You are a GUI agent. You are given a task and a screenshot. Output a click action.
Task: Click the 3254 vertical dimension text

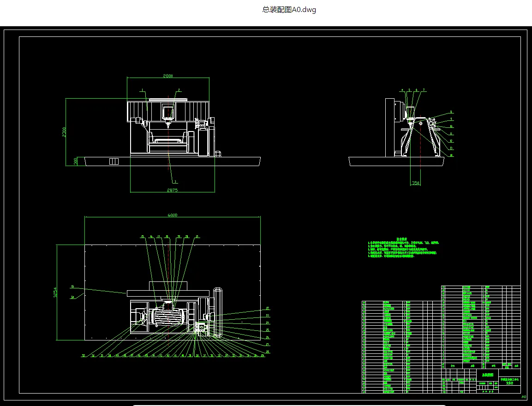[x=55, y=293]
